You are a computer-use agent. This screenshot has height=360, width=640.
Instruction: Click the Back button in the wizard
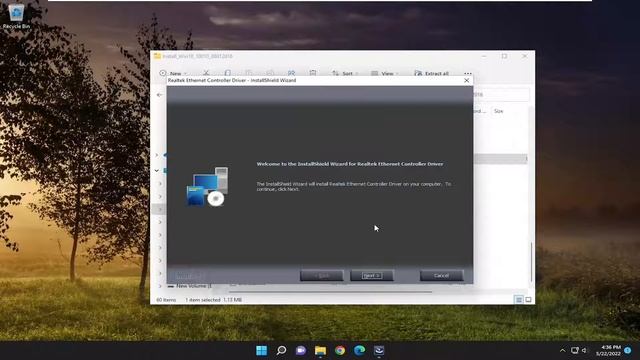pos(322,276)
